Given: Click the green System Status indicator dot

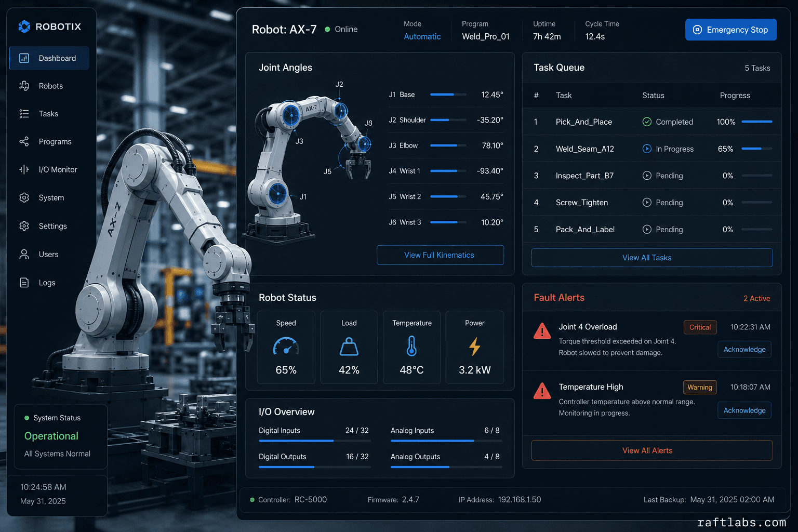Looking at the screenshot, I should pyautogui.click(x=26, y=418).
